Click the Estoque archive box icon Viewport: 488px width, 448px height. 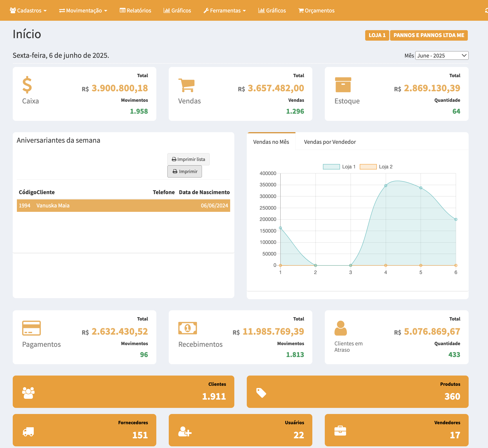tap(343, 85)
